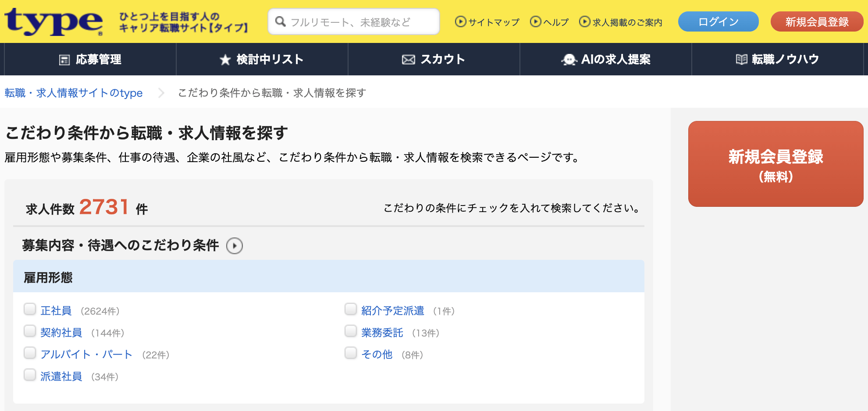Click the header 新規会員登録 button
Image resolution: width=868 pixels, height=411 pixels.
click(x=817, y=21)
